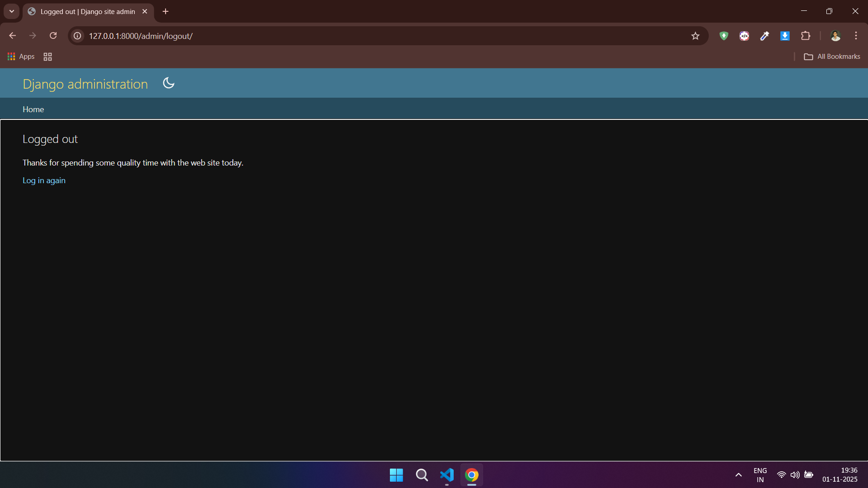This screenshot has width=868, height=488.
Task: Open the blue download extension icon
Action: coord(785,36)
